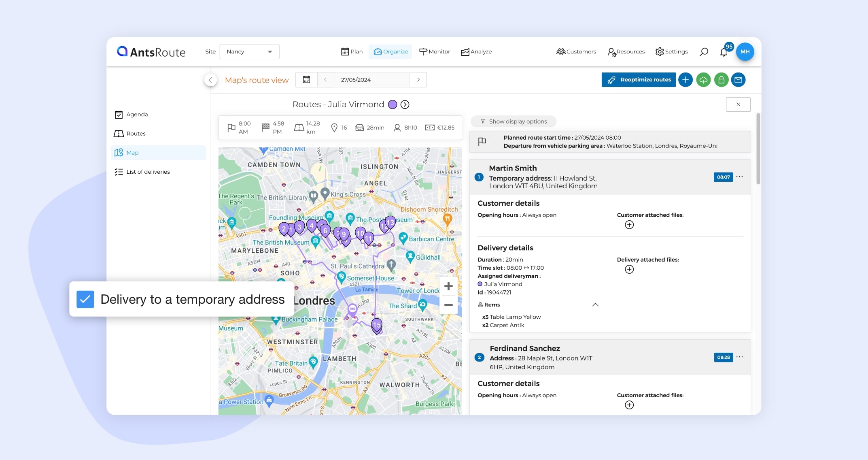
Task: Collapse the Items list
Action: (x=595, y=305)
